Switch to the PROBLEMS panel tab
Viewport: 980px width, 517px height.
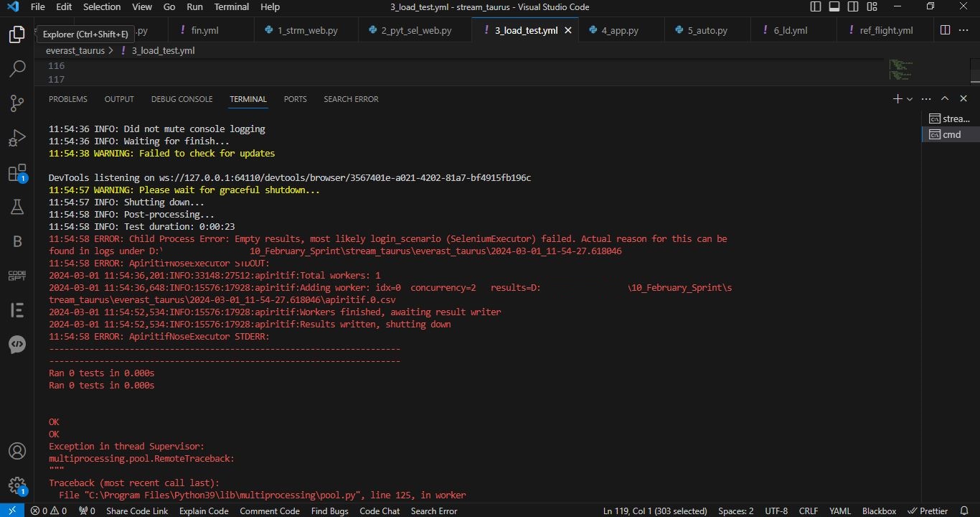[68, 99]
